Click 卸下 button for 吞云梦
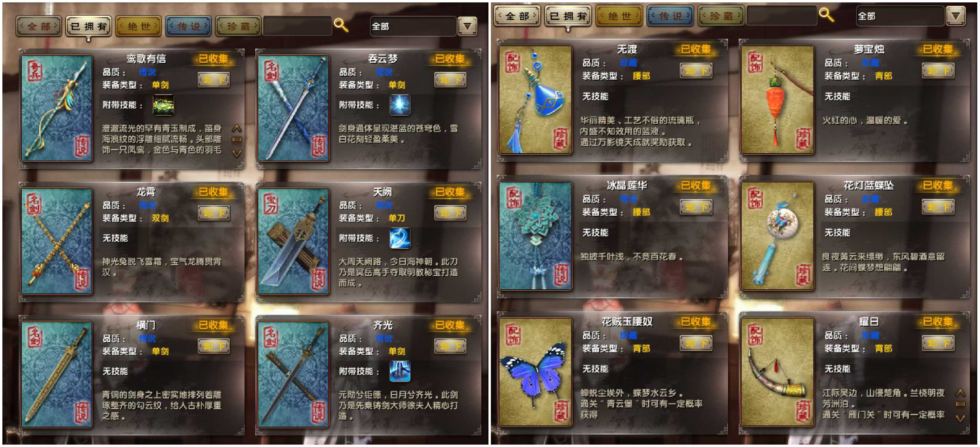Screen dimensions: 980x447 pyautogui.click(x=450, y=80)
